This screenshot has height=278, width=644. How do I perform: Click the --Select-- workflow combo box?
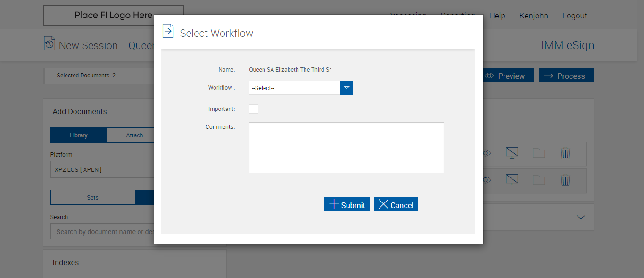tap(295, 88)
